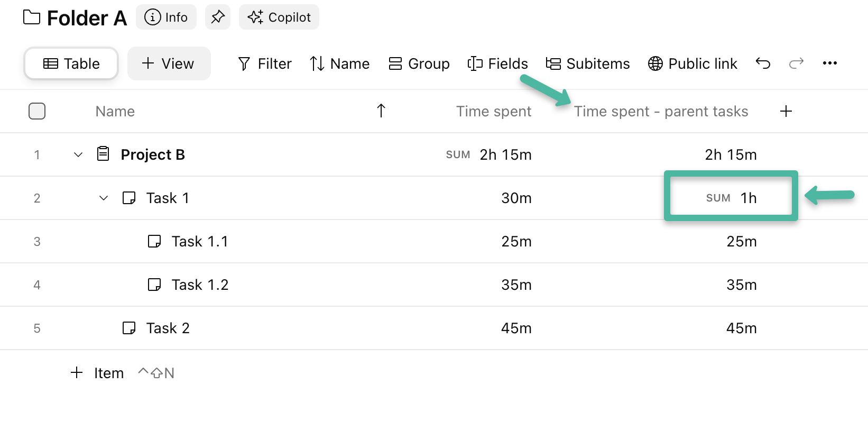This screenshot has width=868, height=421.
Task: Switch to the Table view tab
Action: [x=71, y=63]
